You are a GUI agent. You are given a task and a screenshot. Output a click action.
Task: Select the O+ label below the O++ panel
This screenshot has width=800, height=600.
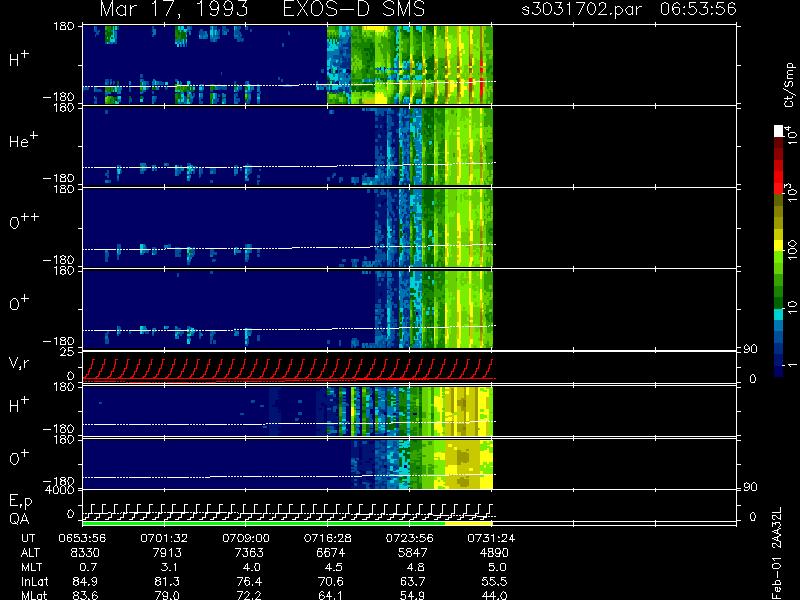(x=19, y=303)
